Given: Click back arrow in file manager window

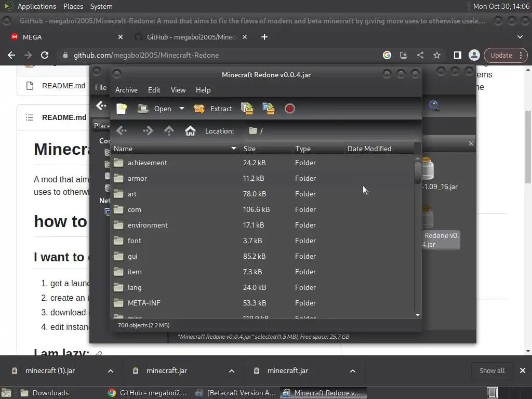Looking at the screenshot, I should coord(101,106).
